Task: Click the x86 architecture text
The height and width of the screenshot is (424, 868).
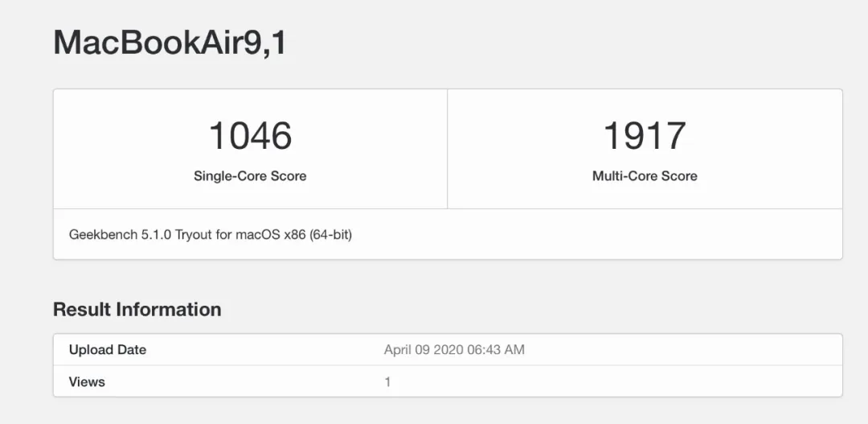Action: 295,234
